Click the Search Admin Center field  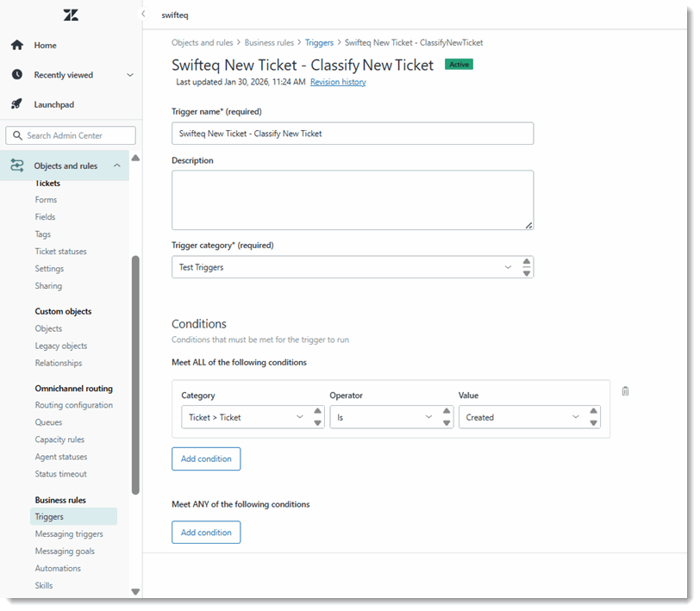(x=71, y=135)
